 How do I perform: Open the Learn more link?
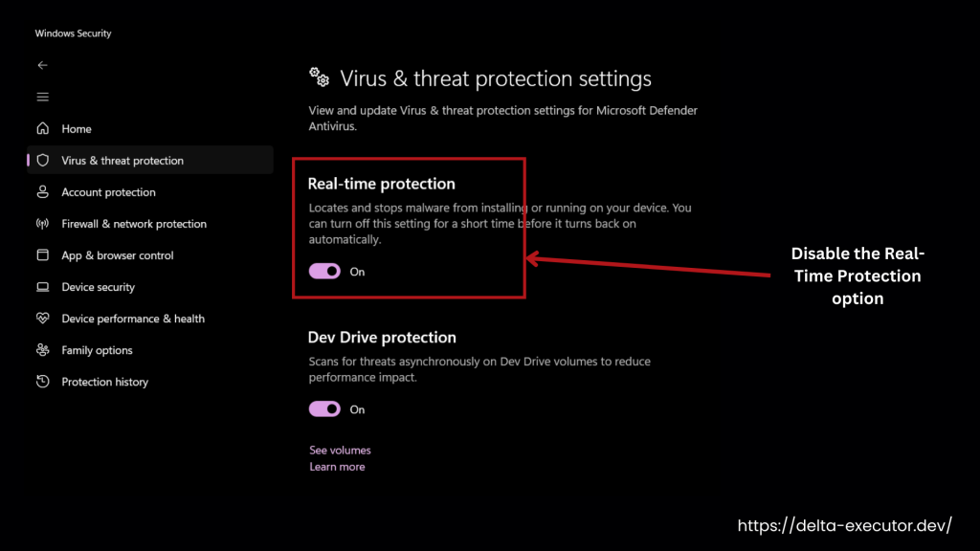coord(337,466)
